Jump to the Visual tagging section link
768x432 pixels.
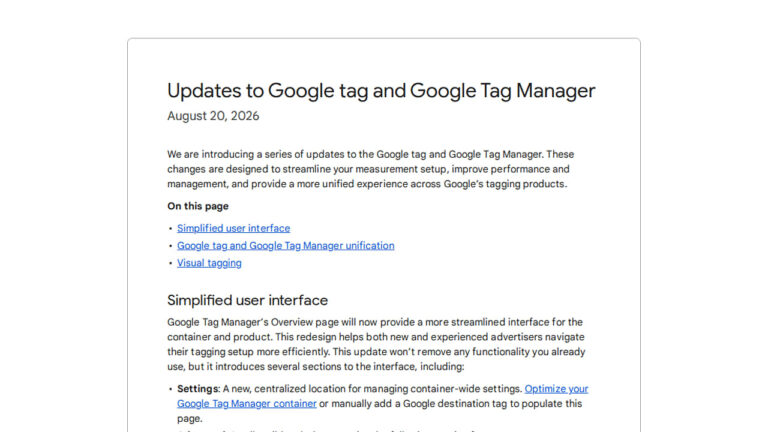point(209,263)
